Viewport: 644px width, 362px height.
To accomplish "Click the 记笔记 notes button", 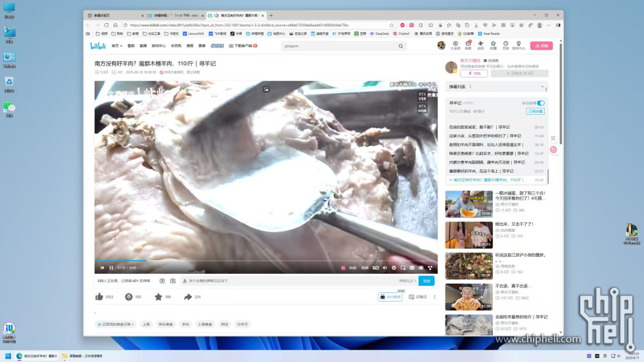I will pos(418,297).
